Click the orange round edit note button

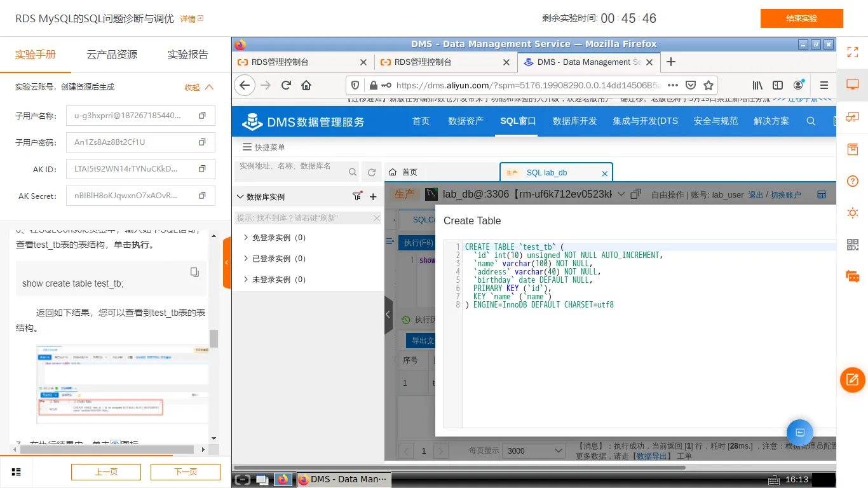[853, 380]
